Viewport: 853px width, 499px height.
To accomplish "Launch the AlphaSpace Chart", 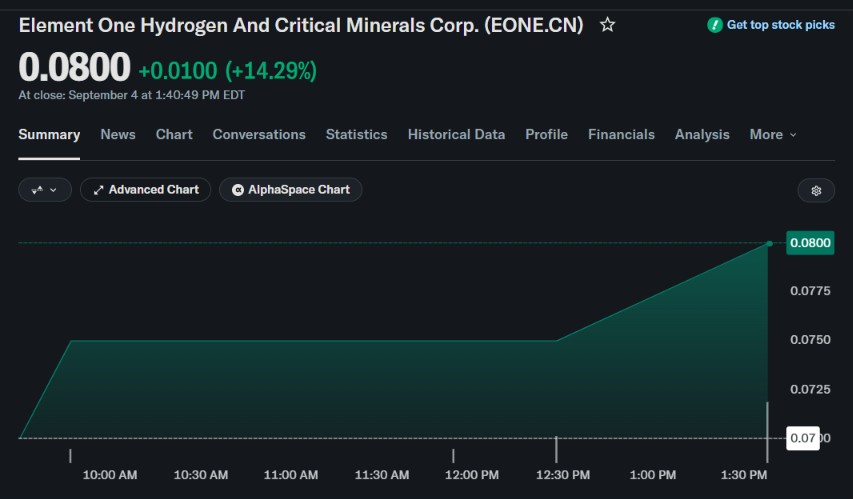I will pyautogui.click(x=290, y=190).
